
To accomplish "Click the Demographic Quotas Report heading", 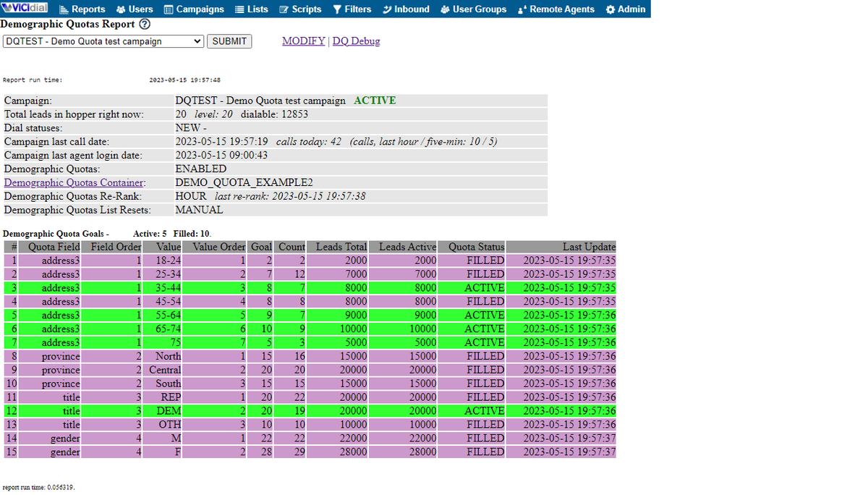I will [68, 24].
